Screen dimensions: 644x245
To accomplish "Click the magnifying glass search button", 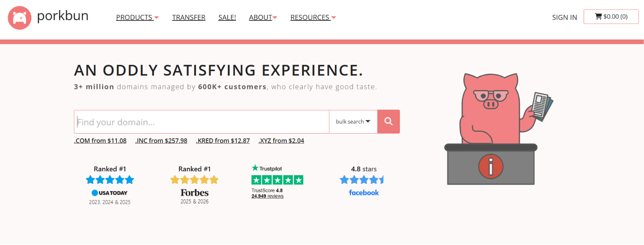I will pos(389,121).
